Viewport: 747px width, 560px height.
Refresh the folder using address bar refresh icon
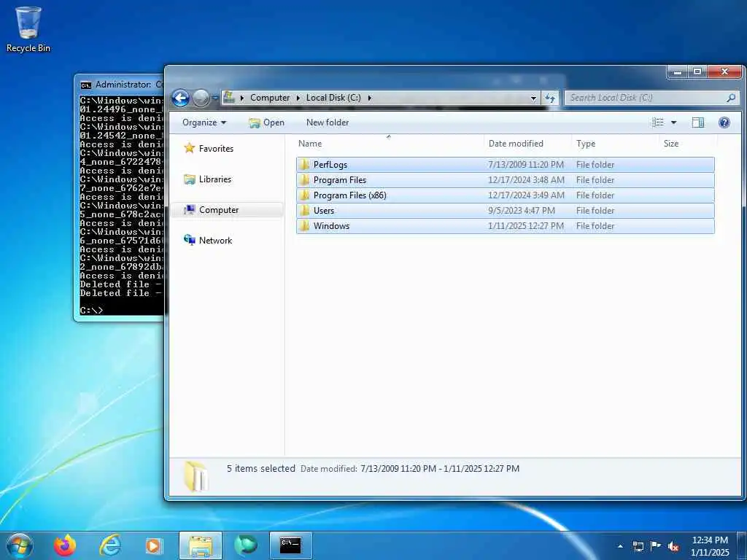[550, 98]
